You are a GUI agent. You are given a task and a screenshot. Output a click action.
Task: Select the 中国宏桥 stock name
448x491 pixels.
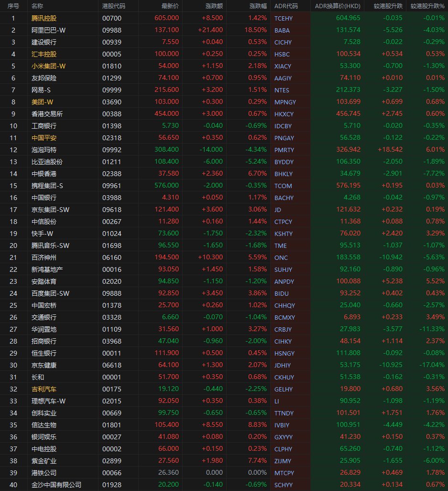click(44, 305)
